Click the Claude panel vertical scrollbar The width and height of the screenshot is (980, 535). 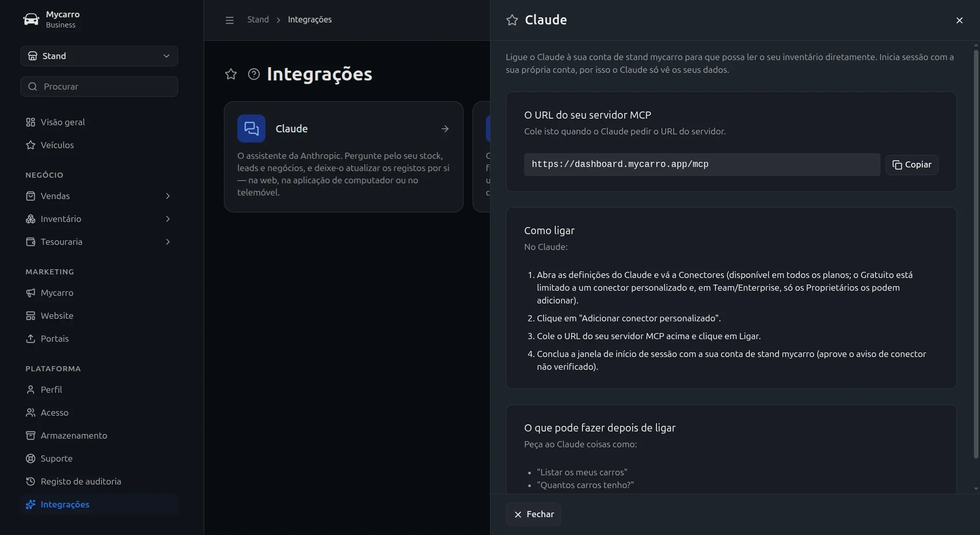976,255
